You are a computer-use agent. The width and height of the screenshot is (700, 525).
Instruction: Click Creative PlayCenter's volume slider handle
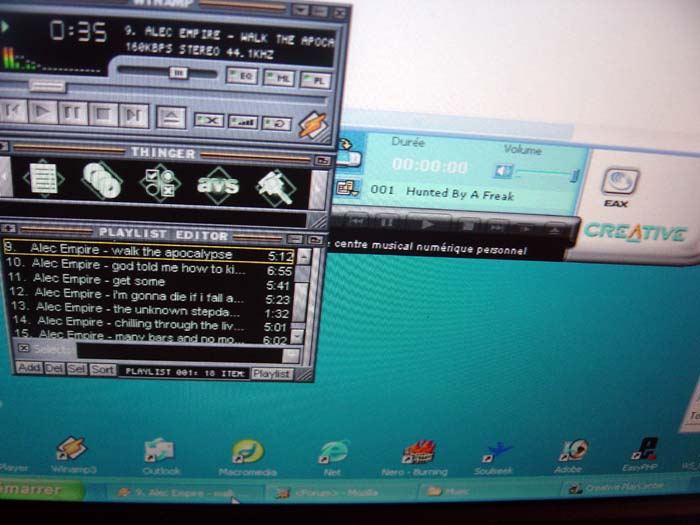pos(575,175)
